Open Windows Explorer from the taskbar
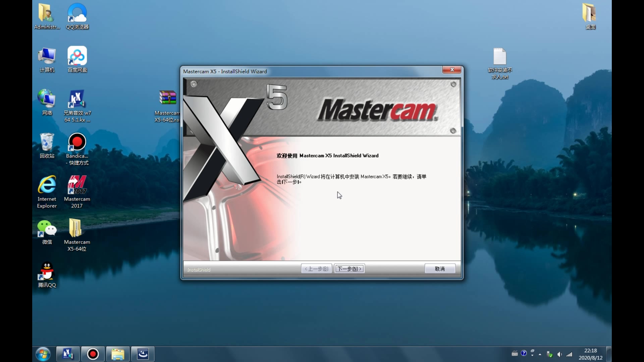 tap(118, 354)
